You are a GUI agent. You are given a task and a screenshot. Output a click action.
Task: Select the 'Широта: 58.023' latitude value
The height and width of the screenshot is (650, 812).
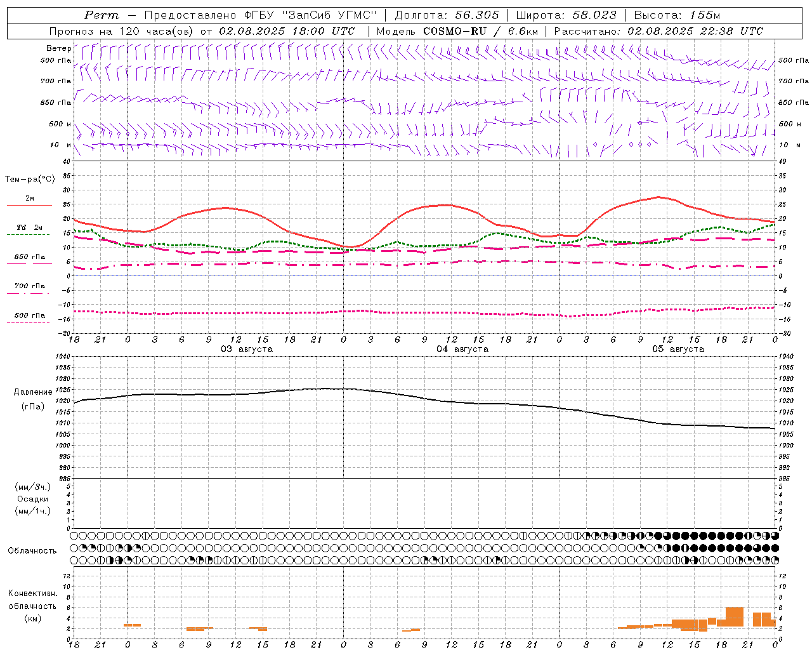[x=566, y=15]
